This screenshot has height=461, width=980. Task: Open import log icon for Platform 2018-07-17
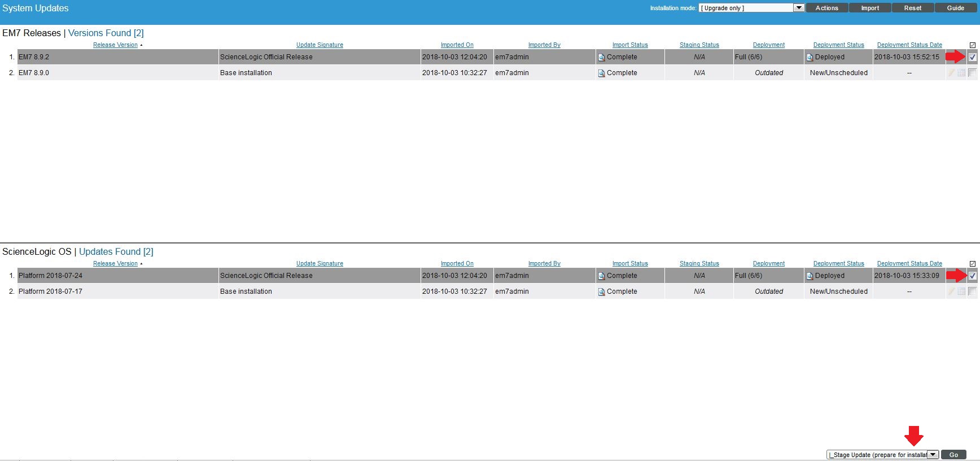pyautogui.click(x=601, y=292)
